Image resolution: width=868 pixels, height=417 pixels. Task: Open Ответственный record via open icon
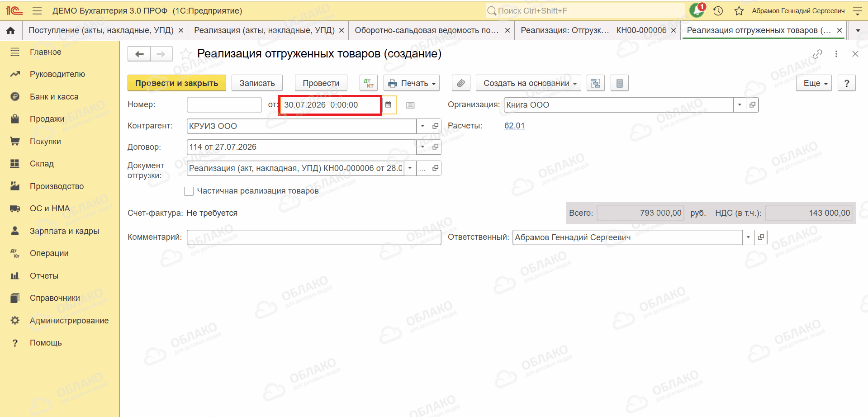tap(761, 237)
